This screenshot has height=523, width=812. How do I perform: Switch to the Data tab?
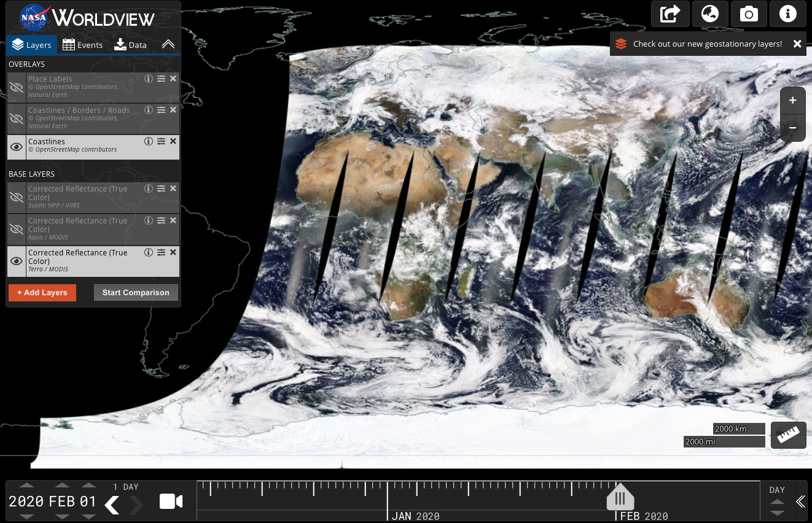pyautogui.click(x=130, y=45)
